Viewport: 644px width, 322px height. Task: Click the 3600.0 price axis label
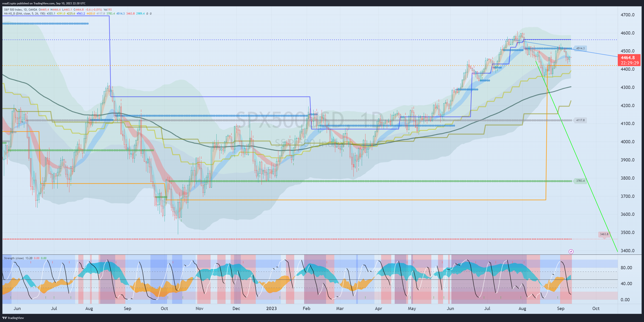[x=627, y=214]
